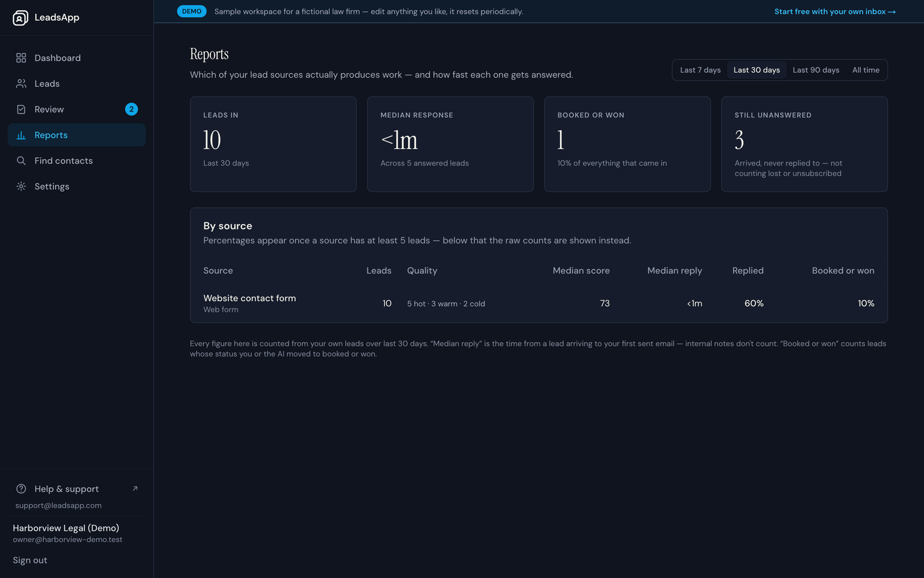This screenshot has width=924, height=578.
Task: Click the Leads column header
Action: [379, 271]
